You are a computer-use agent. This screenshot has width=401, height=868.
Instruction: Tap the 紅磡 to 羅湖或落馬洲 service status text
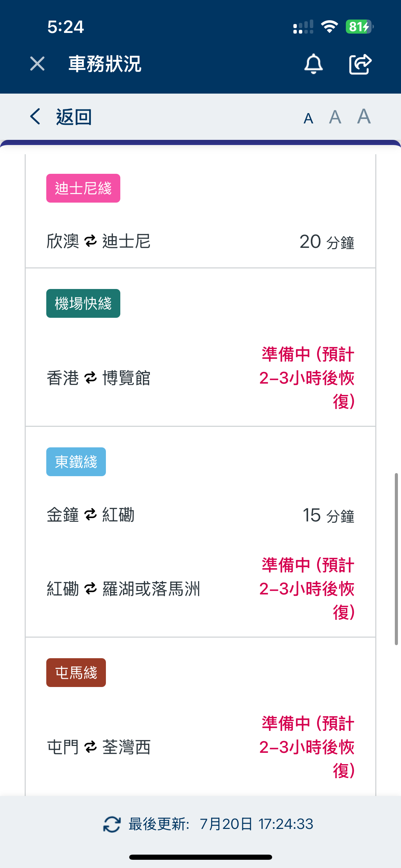(307, 589)
